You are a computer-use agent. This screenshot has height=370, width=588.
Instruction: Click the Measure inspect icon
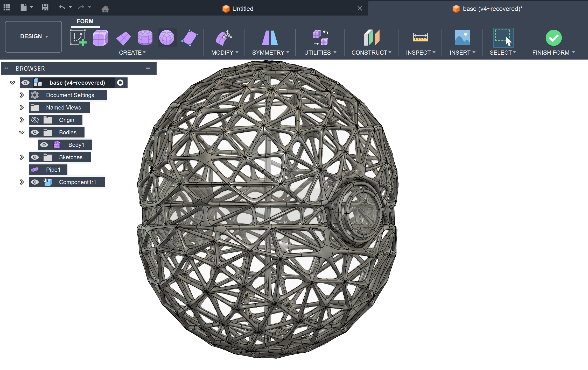[x=420, y=38]
